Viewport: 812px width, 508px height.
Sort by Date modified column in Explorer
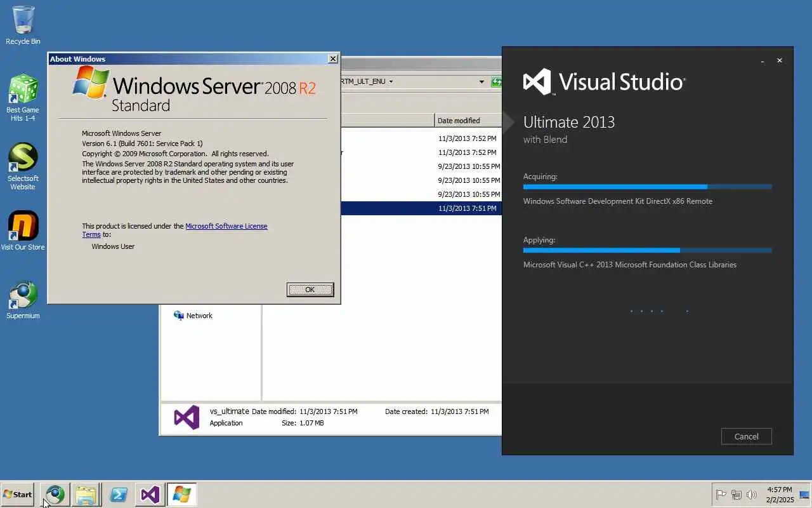pyautogui.click(x=468, y=121)
